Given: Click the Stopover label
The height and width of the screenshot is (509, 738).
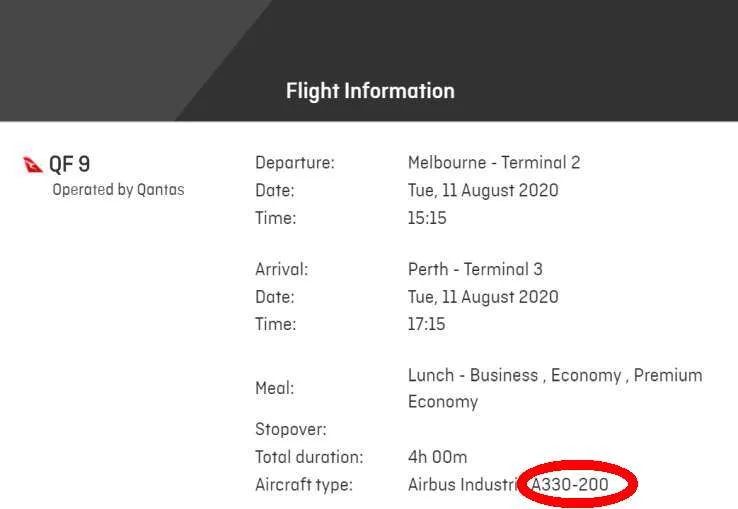Looking at the screenshot, I should pos(291,430).
